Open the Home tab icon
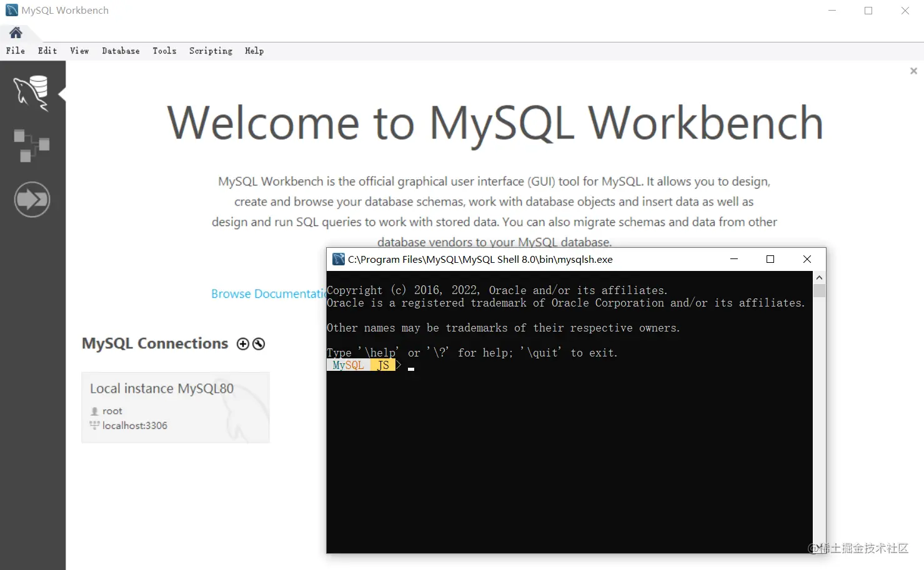This screenshot has height=570, width=924. pyautogui.click(x=16, y=32)
